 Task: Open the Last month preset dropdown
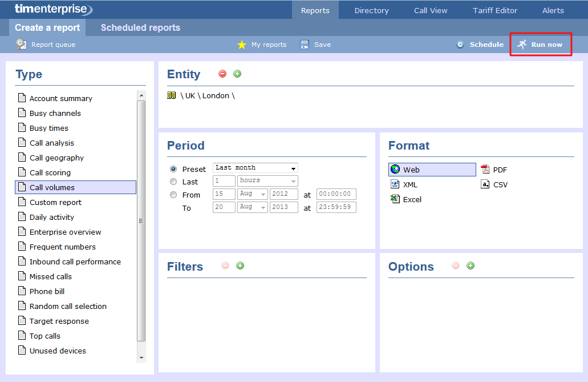[x=256, y=168]
